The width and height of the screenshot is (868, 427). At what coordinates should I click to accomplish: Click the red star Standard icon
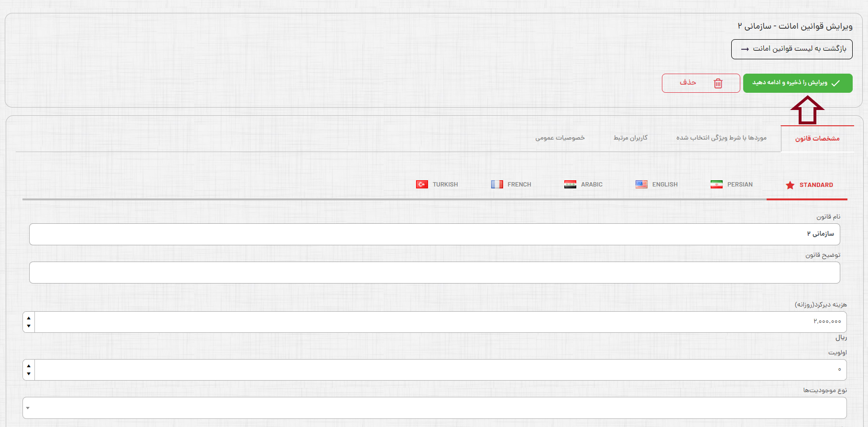click(x=790, y=185)
